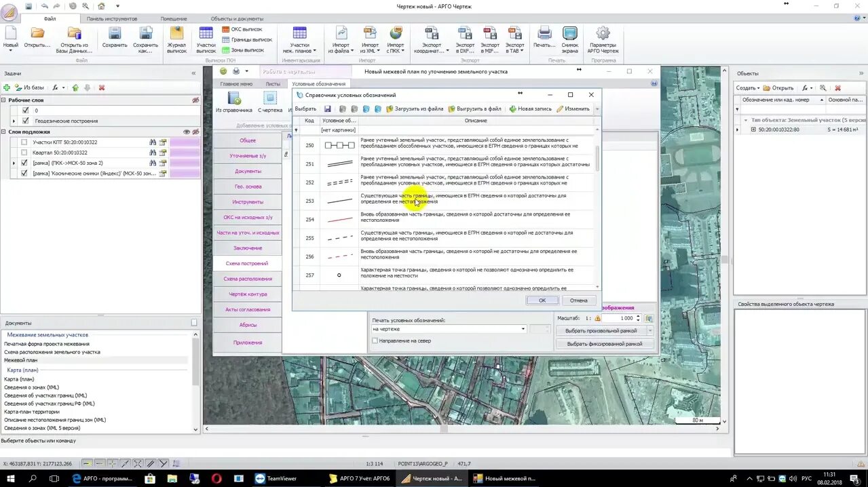Select the Условные обозначения tab
The image size is (868, 487).
coord(318,83)
